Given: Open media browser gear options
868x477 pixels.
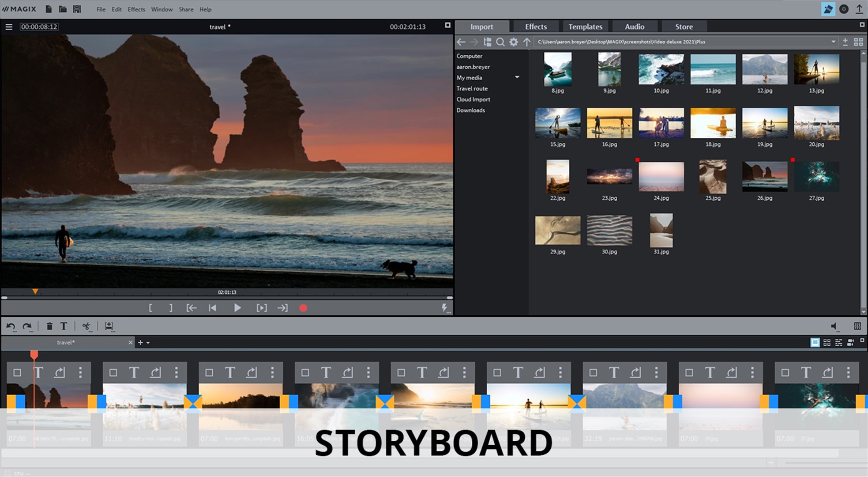Looking at the screenshot, I should (x=514, y=42).
